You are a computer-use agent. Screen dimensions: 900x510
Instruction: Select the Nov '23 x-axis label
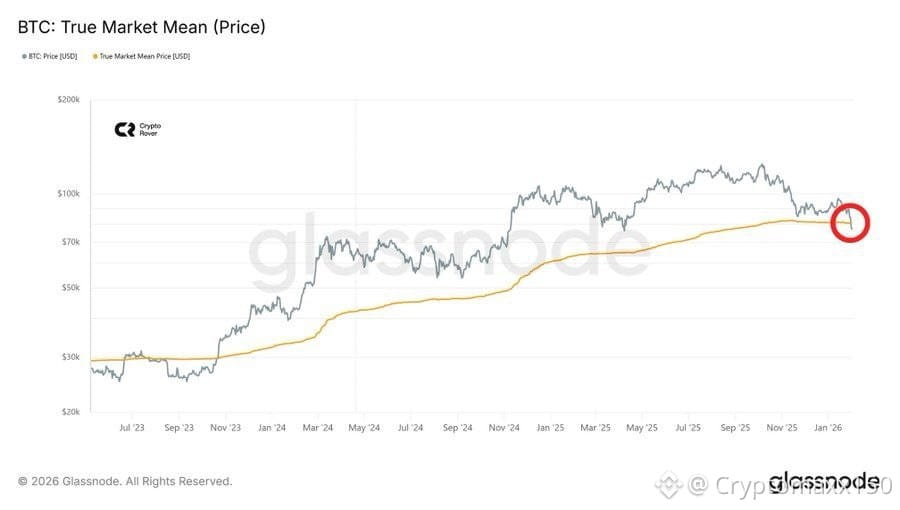[x=225, y=428]
